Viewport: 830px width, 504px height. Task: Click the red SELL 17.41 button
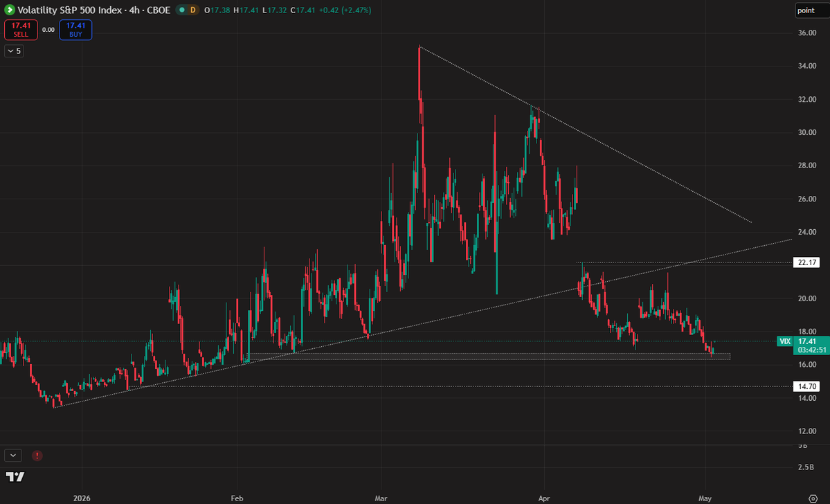(x=21, y=30)
